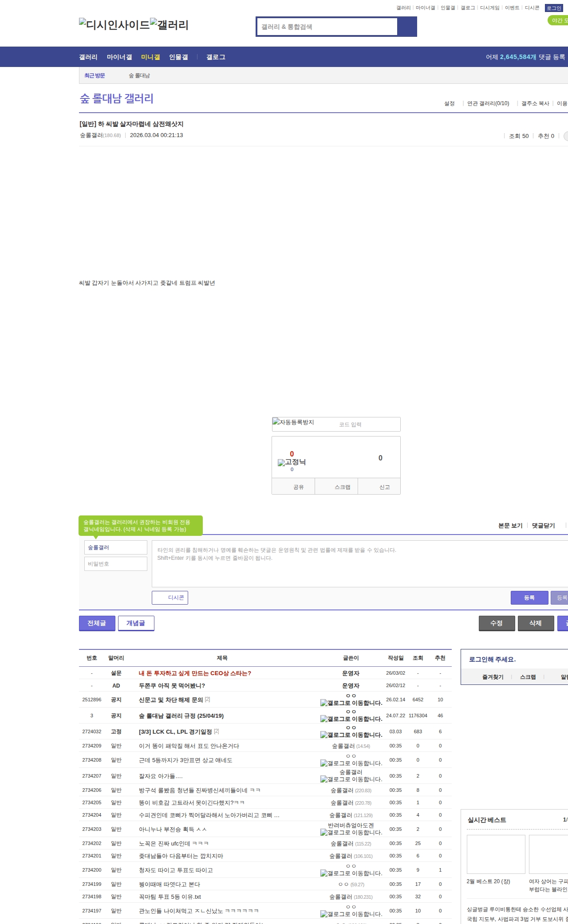The height and width of the screenshot is (924, 568).
Task: Open the 디시콘 picker button
Action: click(x=170, y=598)
